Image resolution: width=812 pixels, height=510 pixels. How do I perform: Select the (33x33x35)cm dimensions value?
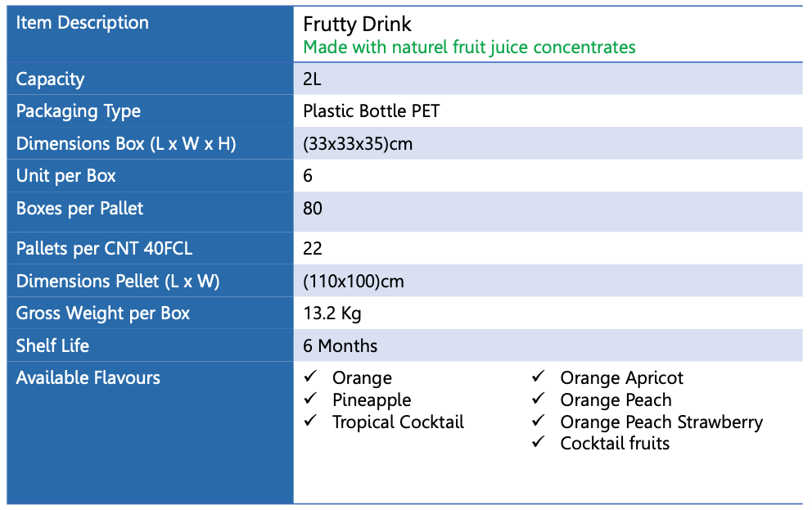358,144
